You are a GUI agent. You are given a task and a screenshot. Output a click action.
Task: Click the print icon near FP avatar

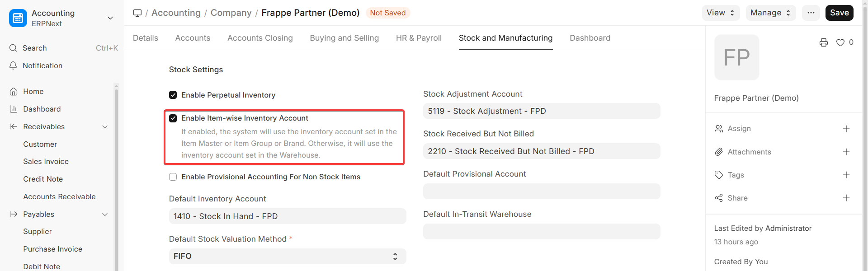click(x=824, y=42)
